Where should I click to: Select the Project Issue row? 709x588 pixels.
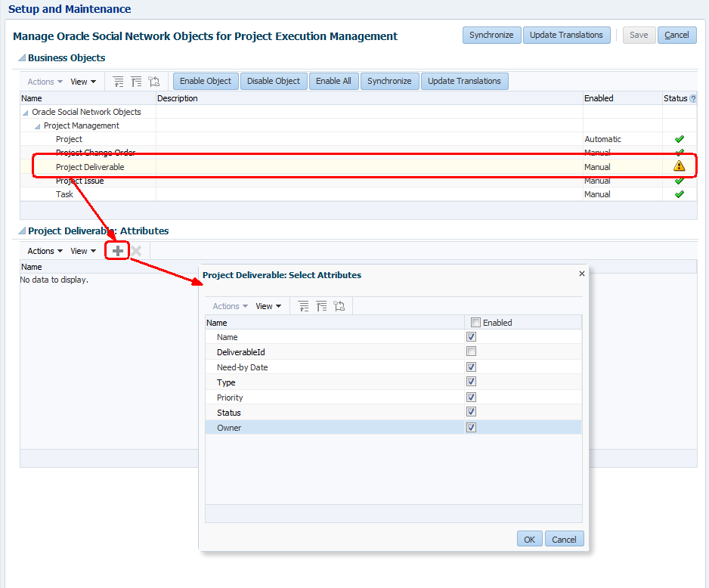point(358,181)
